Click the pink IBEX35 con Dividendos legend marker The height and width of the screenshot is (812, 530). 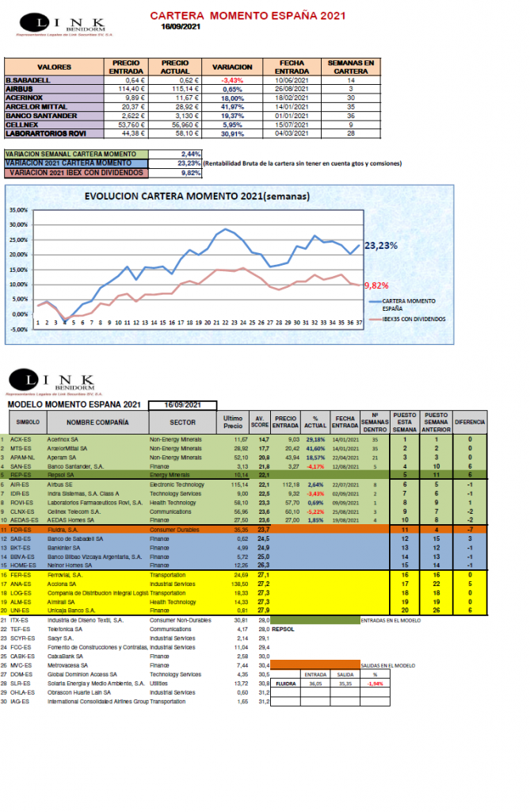375,318
